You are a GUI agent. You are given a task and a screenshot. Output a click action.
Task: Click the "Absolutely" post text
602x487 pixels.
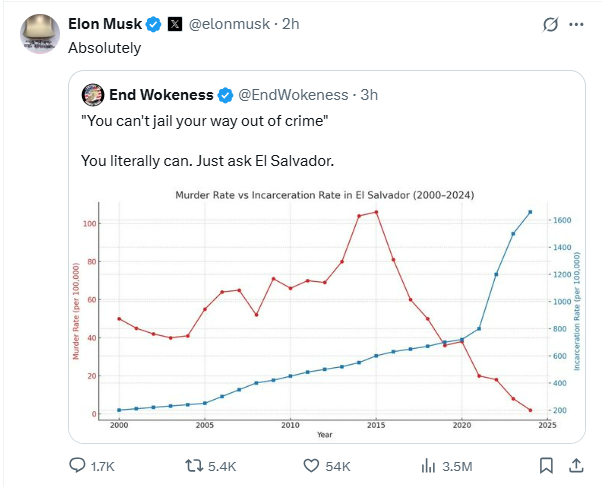[105, 47]
